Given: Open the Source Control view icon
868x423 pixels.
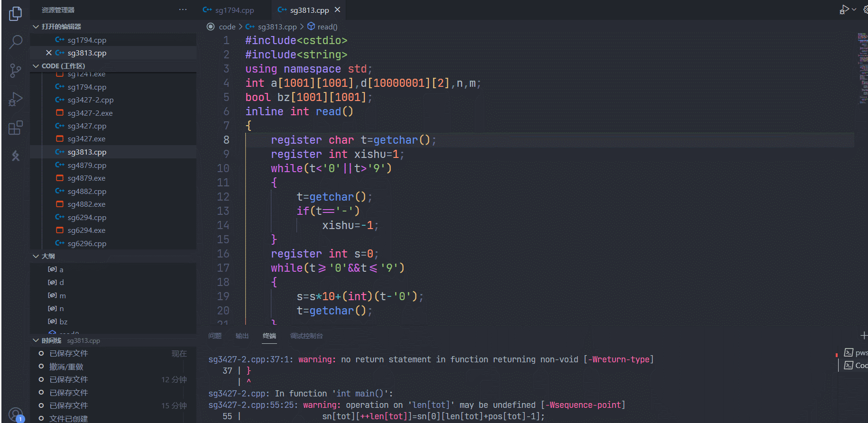Looking at the screenshot, I should [15, 71].
